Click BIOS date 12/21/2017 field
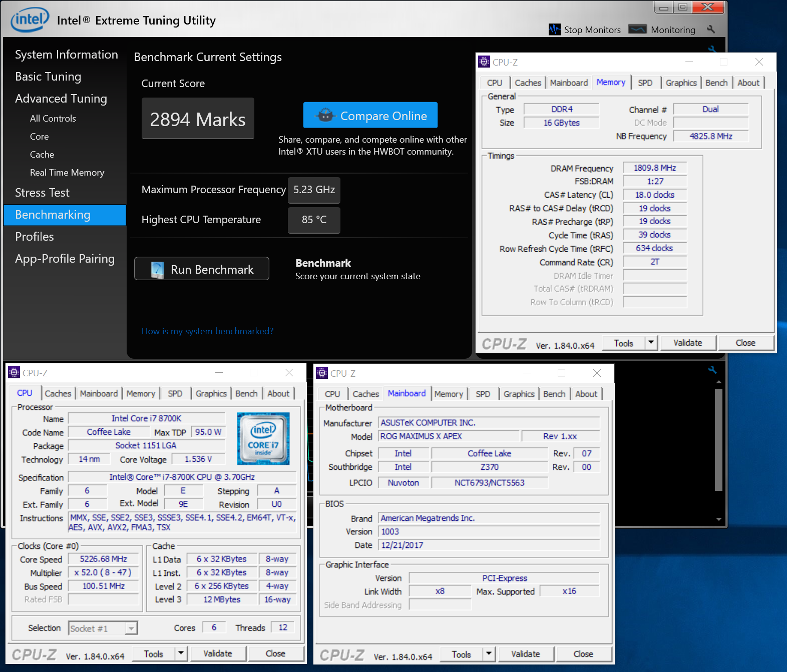 pyautogui.click(x=489, y=545)
